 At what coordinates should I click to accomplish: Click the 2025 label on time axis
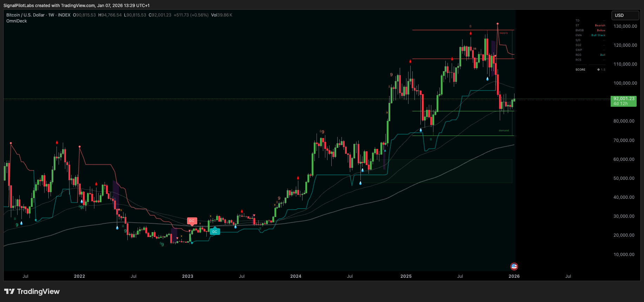coord(406,276)
